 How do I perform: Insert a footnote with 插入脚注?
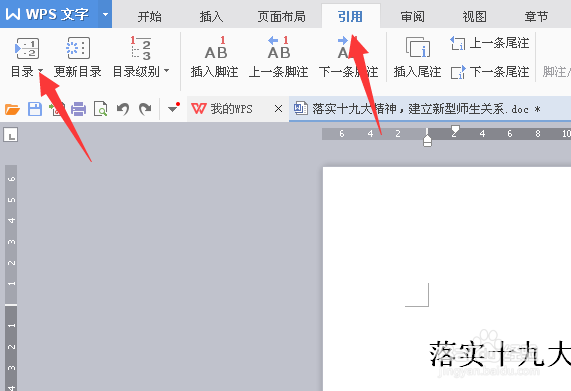(x=214, y=57)
